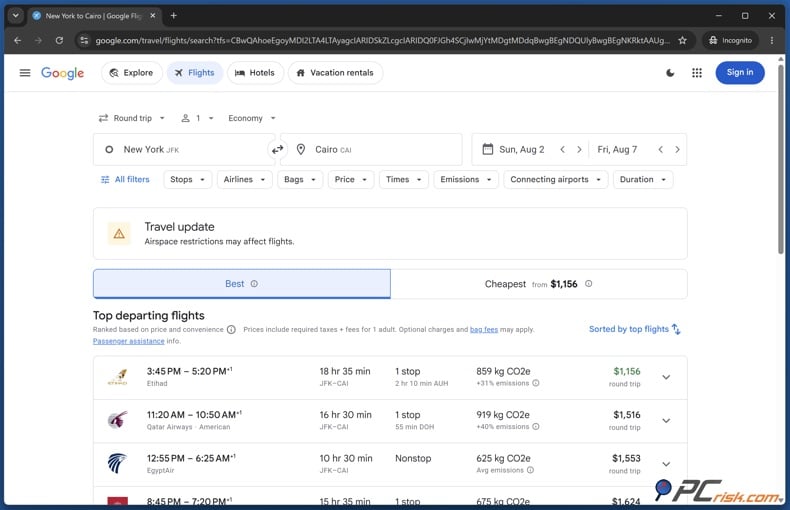Click emissions info icon for 919 kg flight

point(536,426)
